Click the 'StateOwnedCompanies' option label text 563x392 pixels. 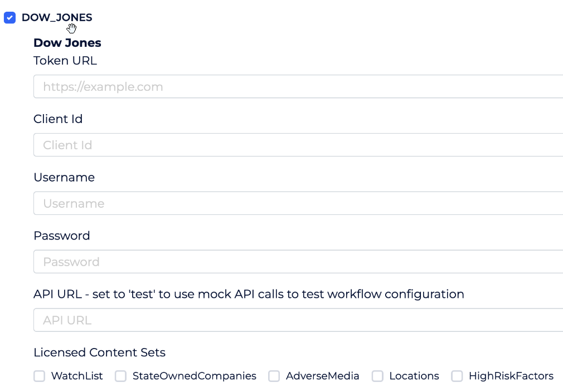(194, 376)
